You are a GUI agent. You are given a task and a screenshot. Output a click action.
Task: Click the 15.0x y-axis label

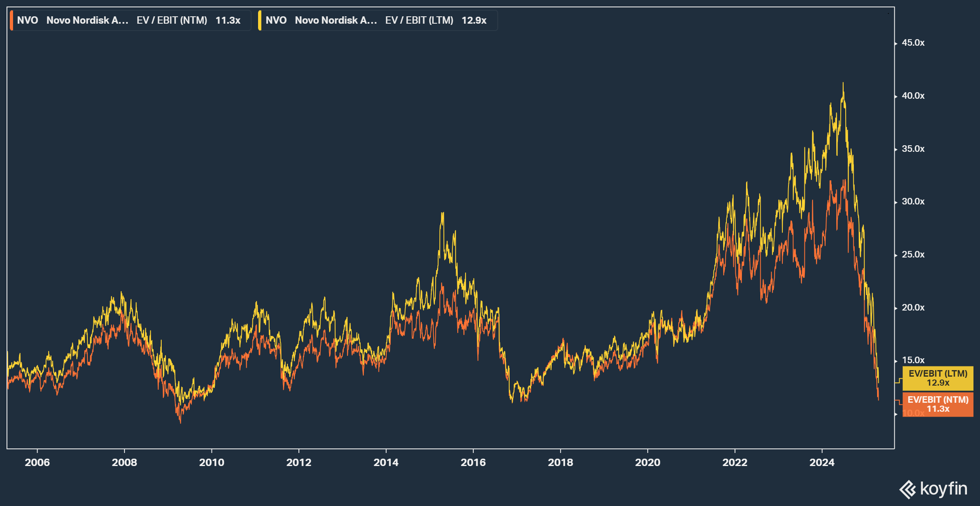coord(913,360)
